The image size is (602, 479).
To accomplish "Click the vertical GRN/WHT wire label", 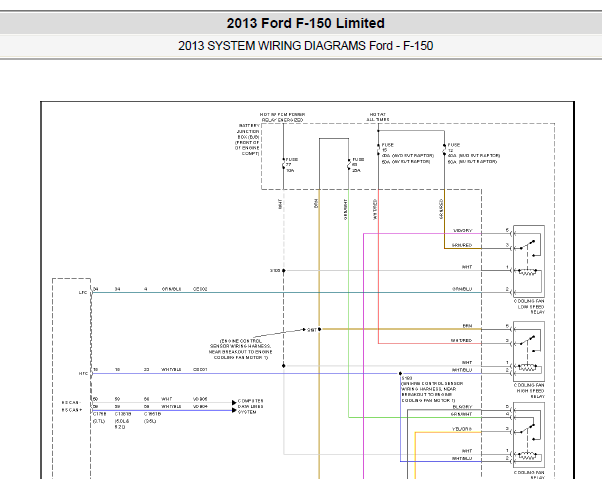I will [x=346, y=209].
